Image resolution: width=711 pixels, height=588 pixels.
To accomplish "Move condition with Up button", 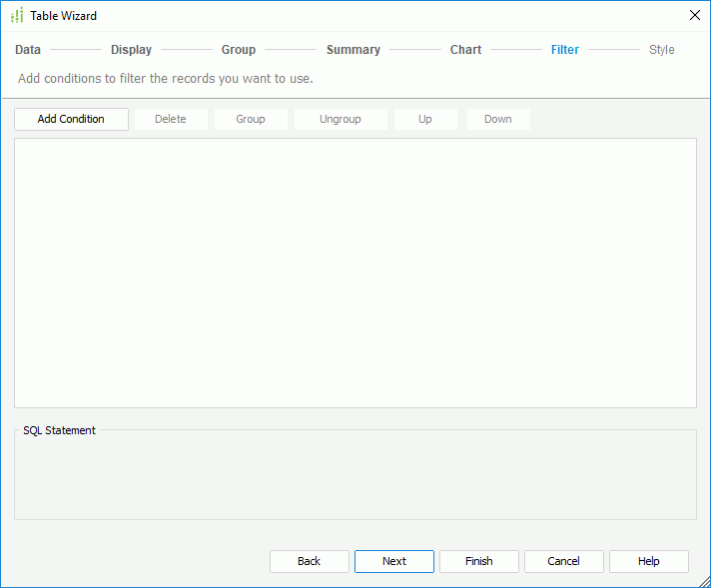I will point(425,119).
